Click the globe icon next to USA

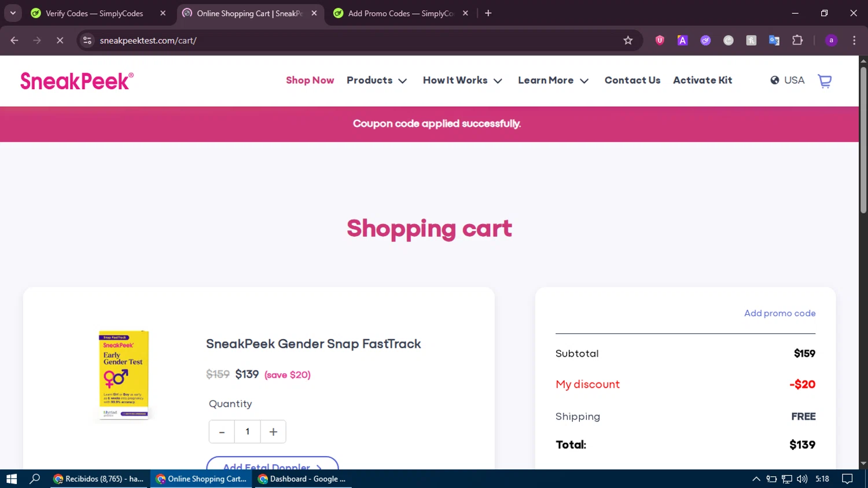coord(775,80)
